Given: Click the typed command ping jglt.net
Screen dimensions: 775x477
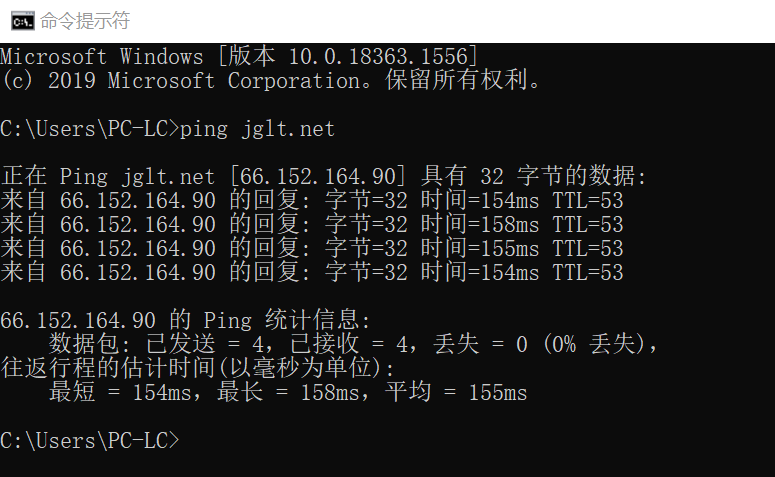Looking at the screenshot, I should coord(257,130).
